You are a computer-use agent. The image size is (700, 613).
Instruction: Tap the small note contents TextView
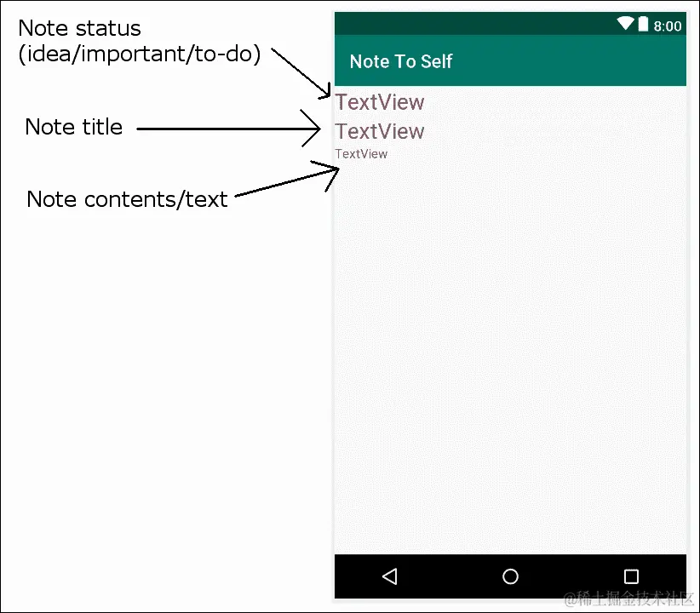pos(360,154)
